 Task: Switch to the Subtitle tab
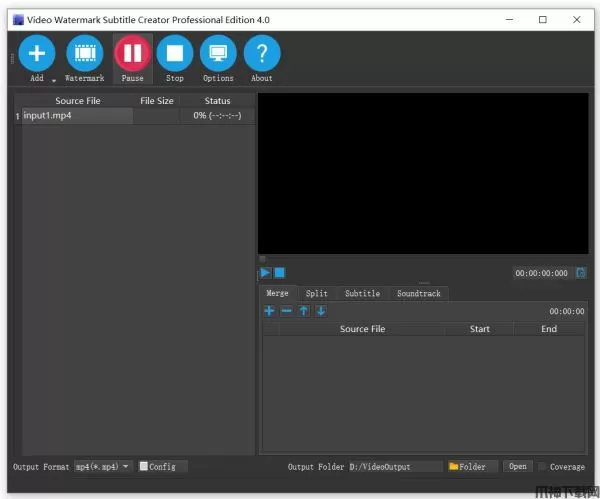click(362, 294)
